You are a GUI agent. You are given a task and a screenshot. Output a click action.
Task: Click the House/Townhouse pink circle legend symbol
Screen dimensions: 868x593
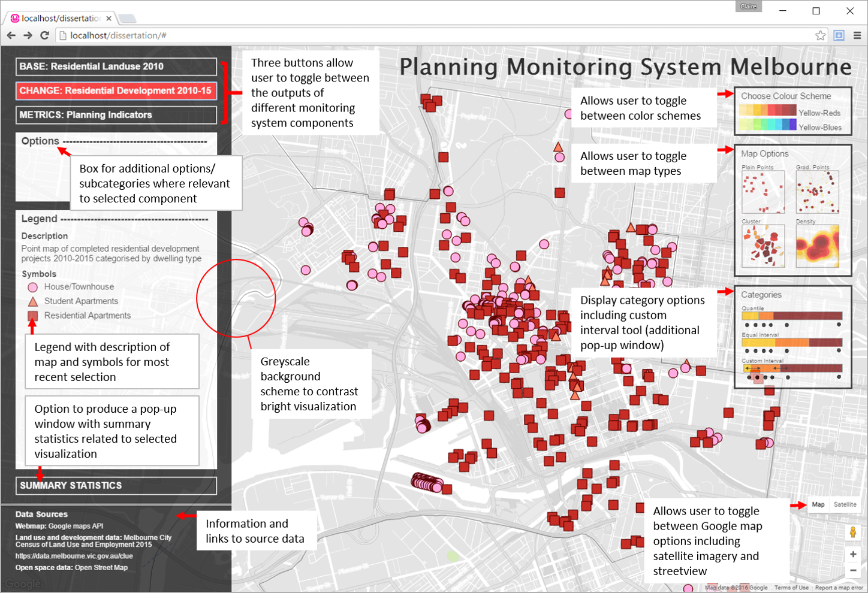[33, 288]
